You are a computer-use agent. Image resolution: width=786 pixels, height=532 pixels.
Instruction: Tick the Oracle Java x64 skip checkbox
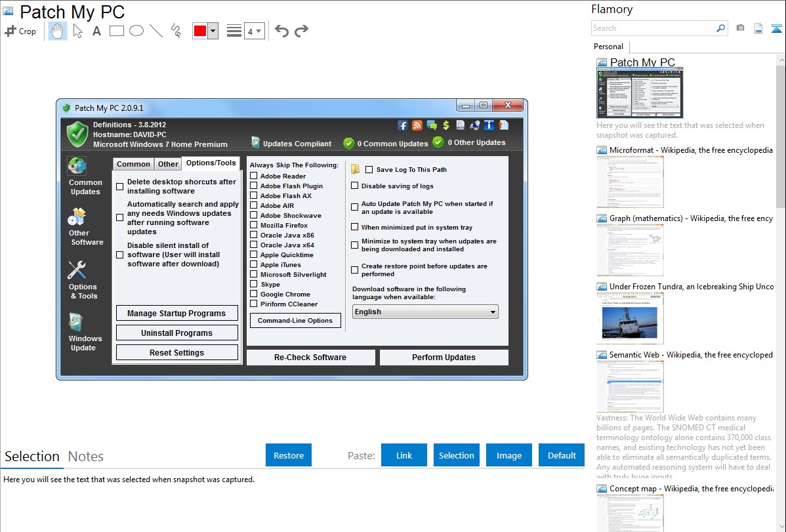[254, 245]
